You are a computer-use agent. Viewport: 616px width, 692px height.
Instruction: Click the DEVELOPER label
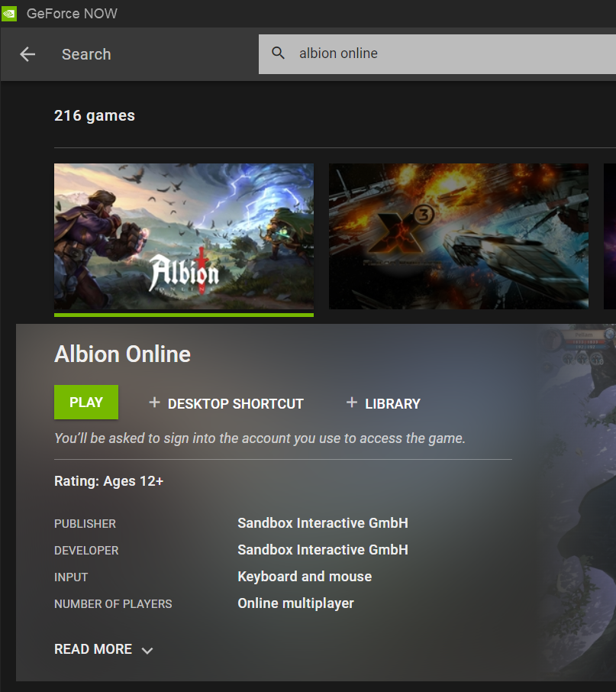86,551
